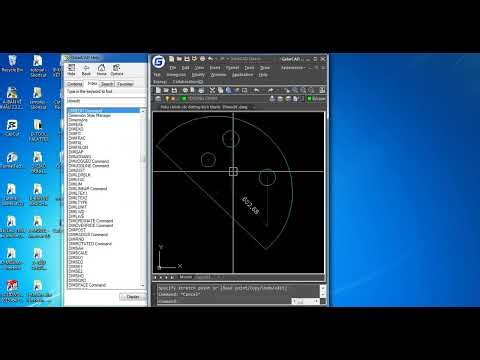Click Save icon in the title bar
Viewport: 480px width, 360px height.
(x=187, y=59)
